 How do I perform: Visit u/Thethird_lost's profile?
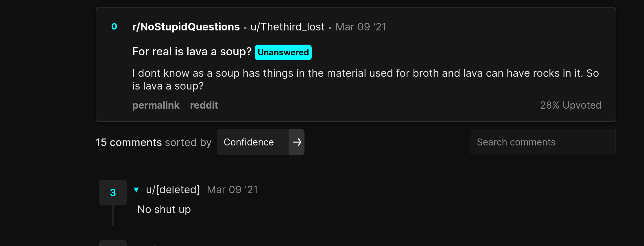click(287, 27)
